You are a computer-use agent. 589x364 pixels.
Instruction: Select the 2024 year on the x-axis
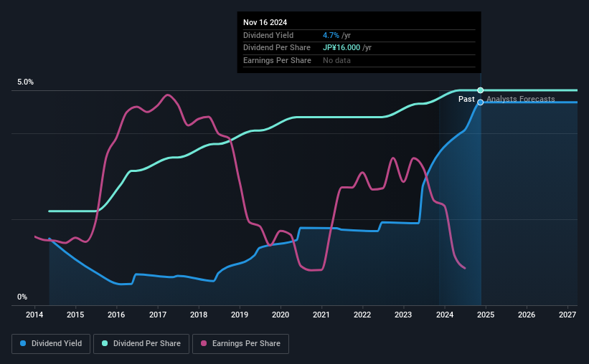(x=444, y=315)
